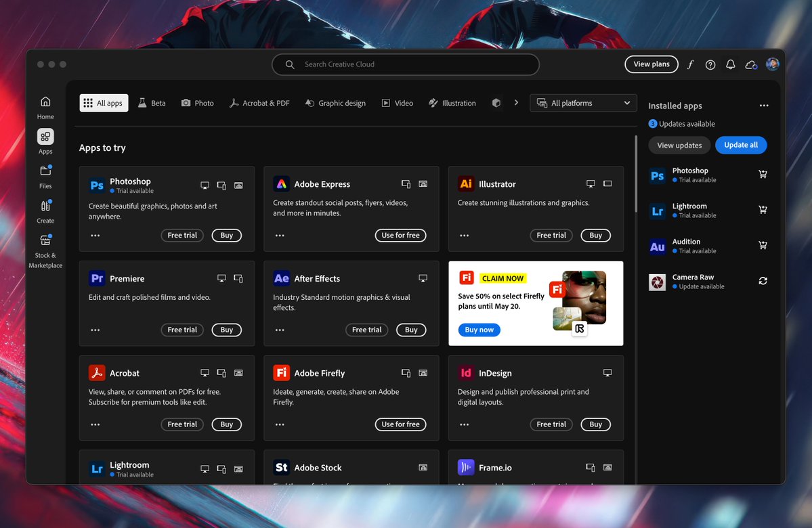Open the All platforms dropdown
Viewport: 812px width, 528px height.
pyautogui.click(x=584, y=103)
